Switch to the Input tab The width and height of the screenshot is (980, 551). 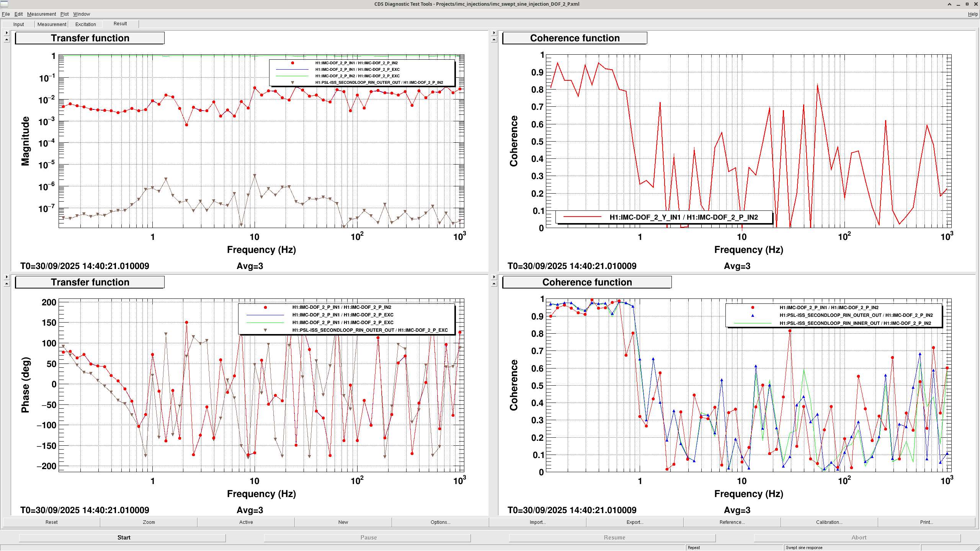coord(18,24)
